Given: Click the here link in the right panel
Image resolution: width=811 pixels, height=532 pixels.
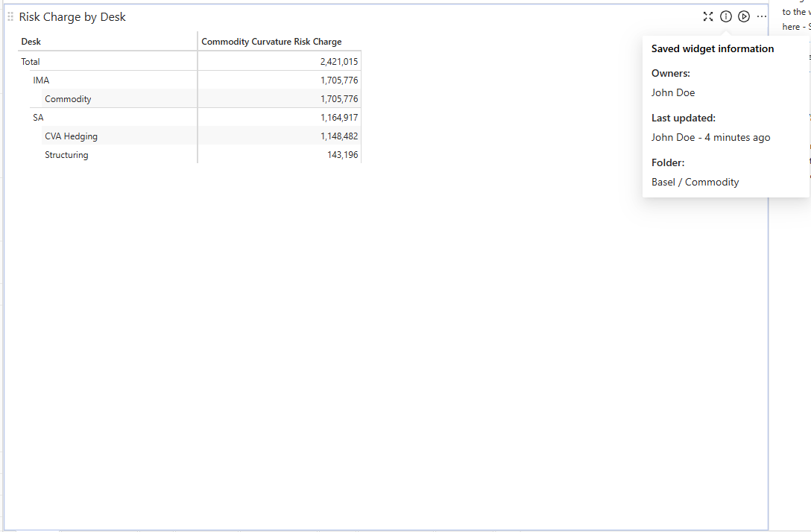Looking at the screenshot, I should tap(790, 26).
